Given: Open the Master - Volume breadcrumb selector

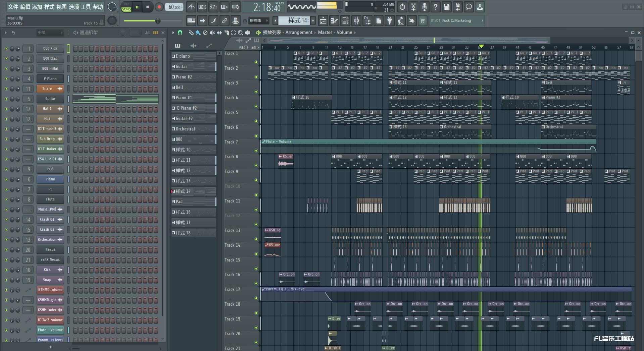Looking at the screenshot, I should coord(335,33).
